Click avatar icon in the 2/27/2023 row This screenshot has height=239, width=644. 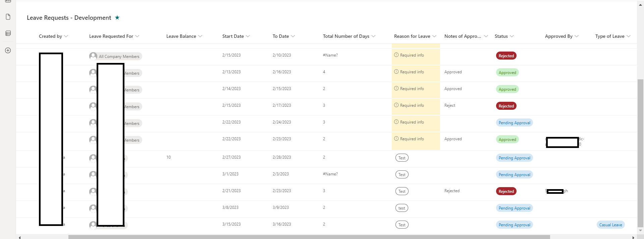pyautogui.click(x=93, y=158)
